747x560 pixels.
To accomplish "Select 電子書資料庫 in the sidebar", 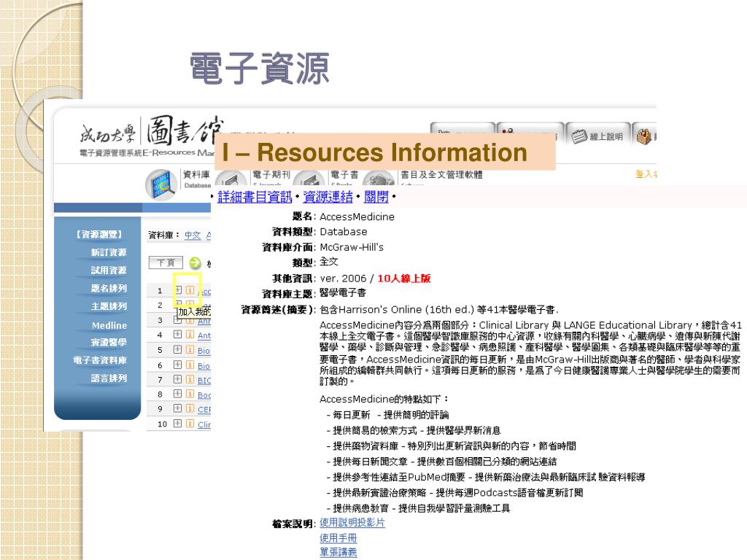I will (x=99, y=360).
